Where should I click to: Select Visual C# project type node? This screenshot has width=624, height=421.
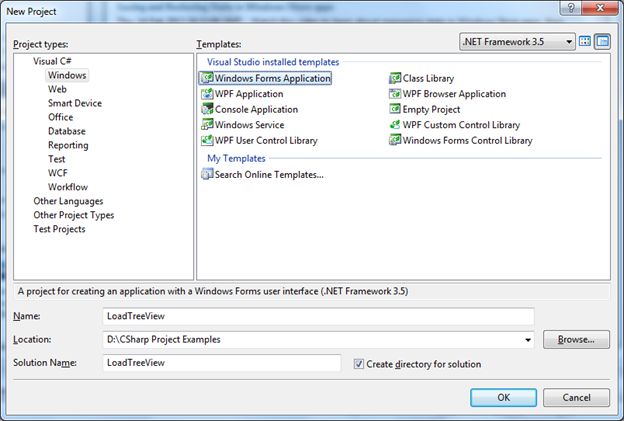tap(52, 61)
